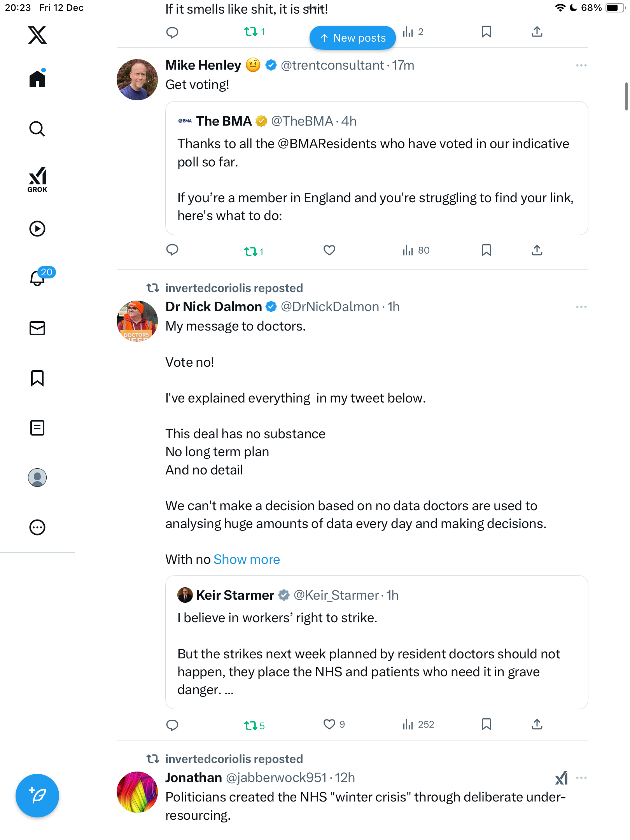Screen dimensions: 630x840
Task: Open more options on Dr Nick Dalmon's post
Action: click(x=581, y=307)
